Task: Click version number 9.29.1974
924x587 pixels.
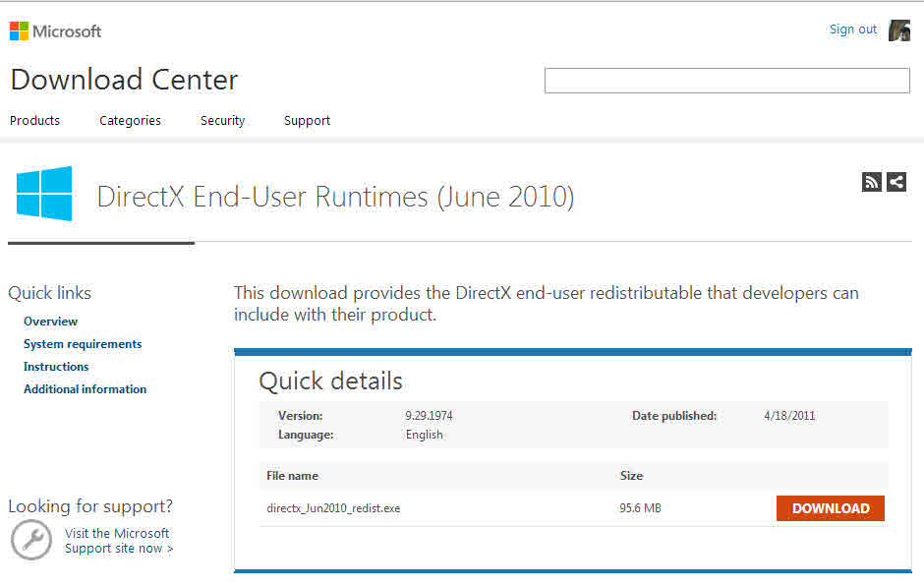Action: [x=429, y=416]
